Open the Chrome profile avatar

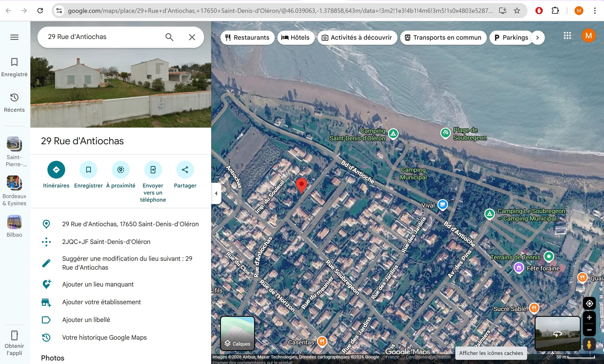click(x=579, y=11)
